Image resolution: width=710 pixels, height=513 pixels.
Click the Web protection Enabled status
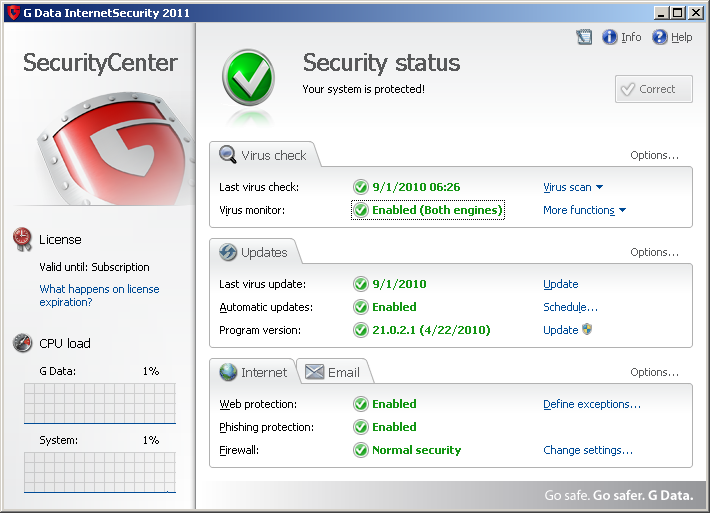click(x=393, y=404)
